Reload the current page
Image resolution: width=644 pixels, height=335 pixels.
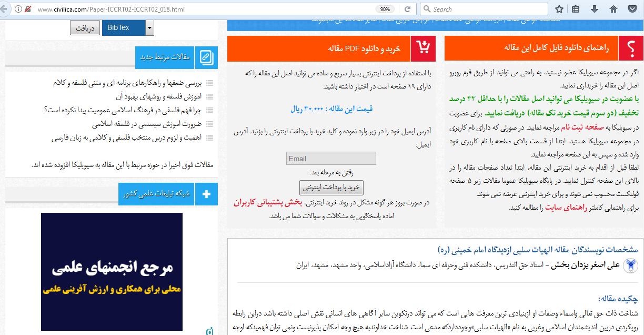tap(407, 9)
